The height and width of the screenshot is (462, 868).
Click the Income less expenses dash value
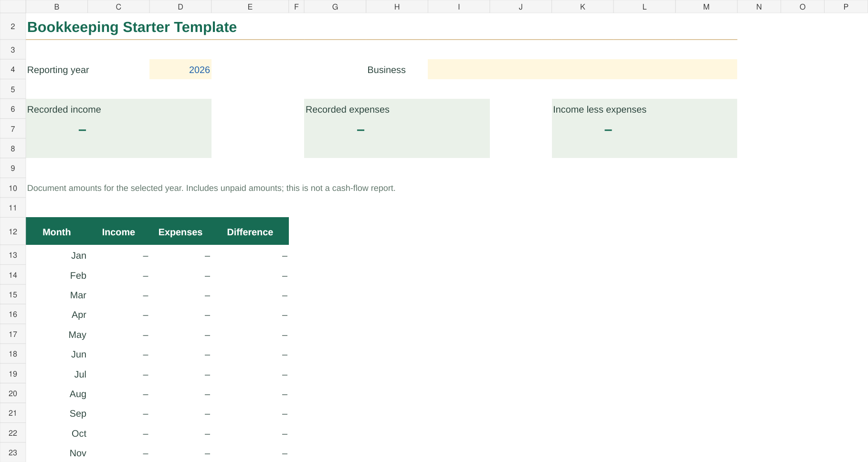[x=608, y=130]
